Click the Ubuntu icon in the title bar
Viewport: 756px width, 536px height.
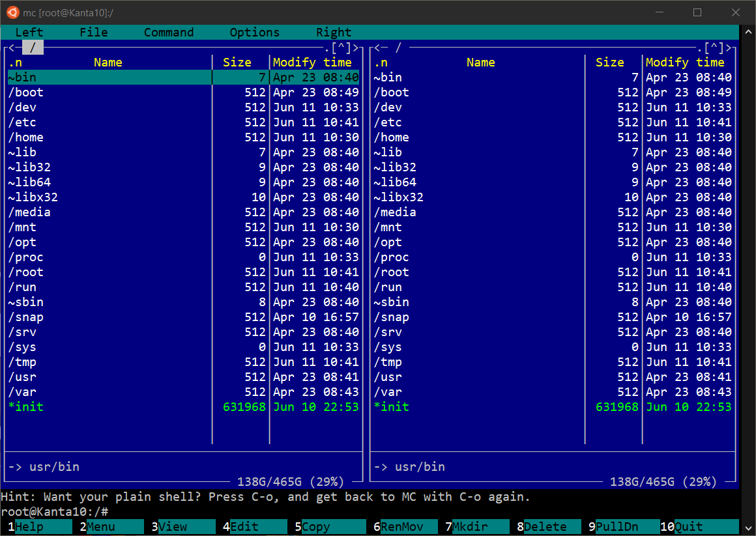[12, 12]
